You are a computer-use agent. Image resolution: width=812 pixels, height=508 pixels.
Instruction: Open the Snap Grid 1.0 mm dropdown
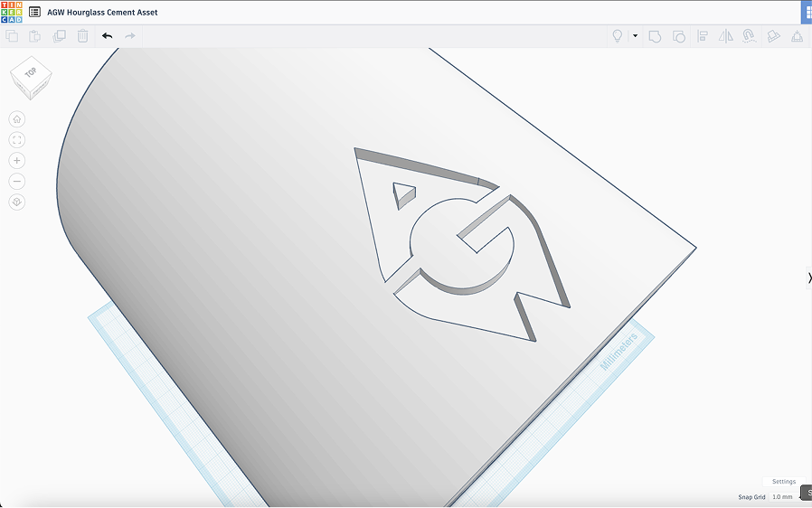[784, 496]
